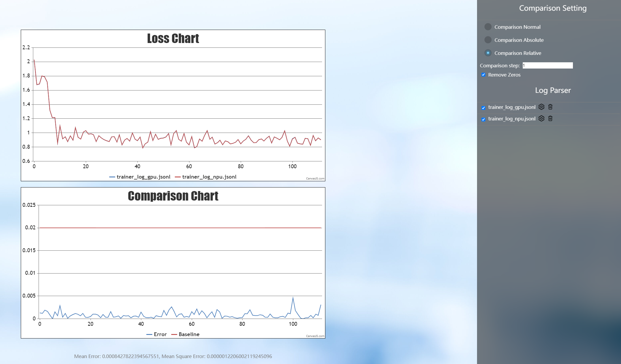This screenshot has width=621, height=364.
Task: Toggle Baseline legend in Comparison Chart
Action: coord(185,334)
